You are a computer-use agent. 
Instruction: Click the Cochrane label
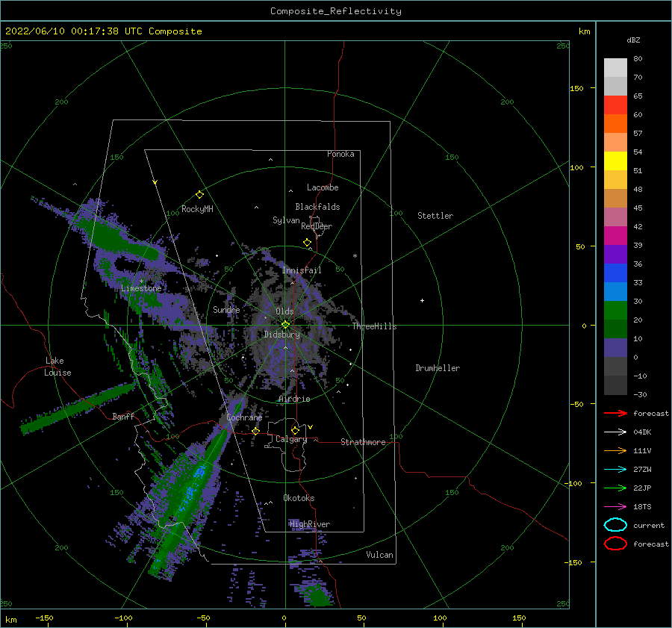[x=244, y=417]
